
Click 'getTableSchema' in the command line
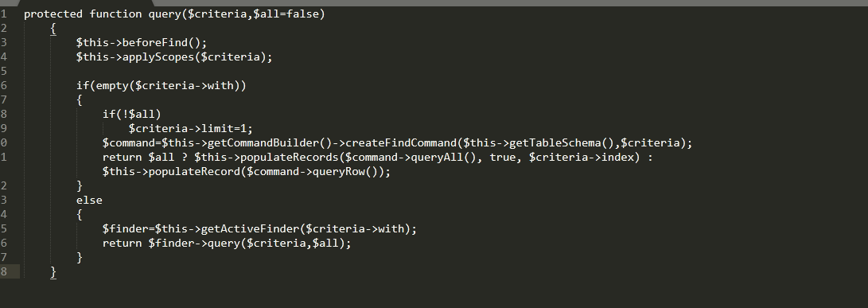(x=555, y=143)
